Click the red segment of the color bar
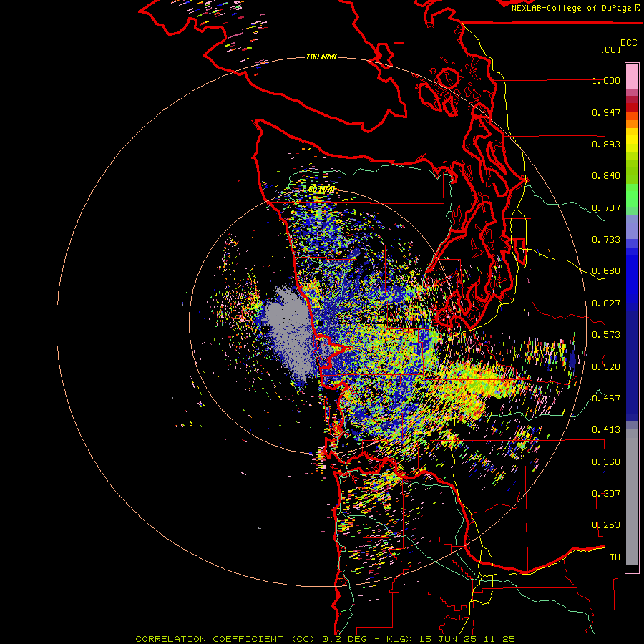Screen dimensions: 644x644 tap(632, 107)
